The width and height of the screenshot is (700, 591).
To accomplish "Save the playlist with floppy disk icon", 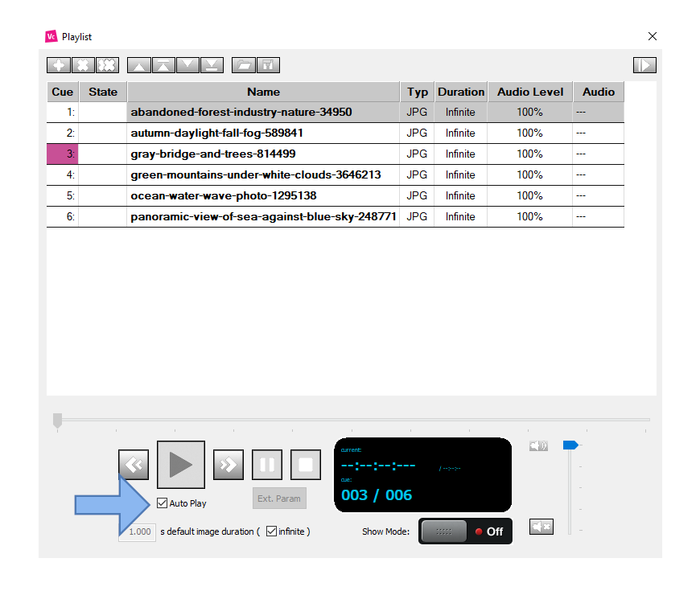I will (268, 66).
